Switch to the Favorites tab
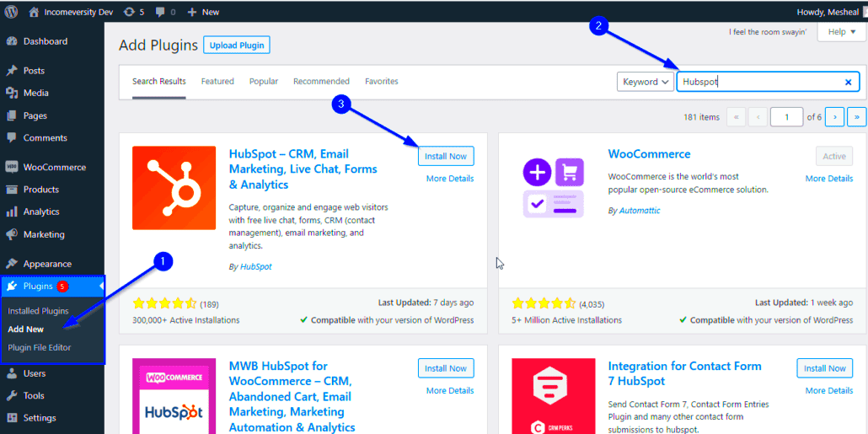 [x=382, y=82]
